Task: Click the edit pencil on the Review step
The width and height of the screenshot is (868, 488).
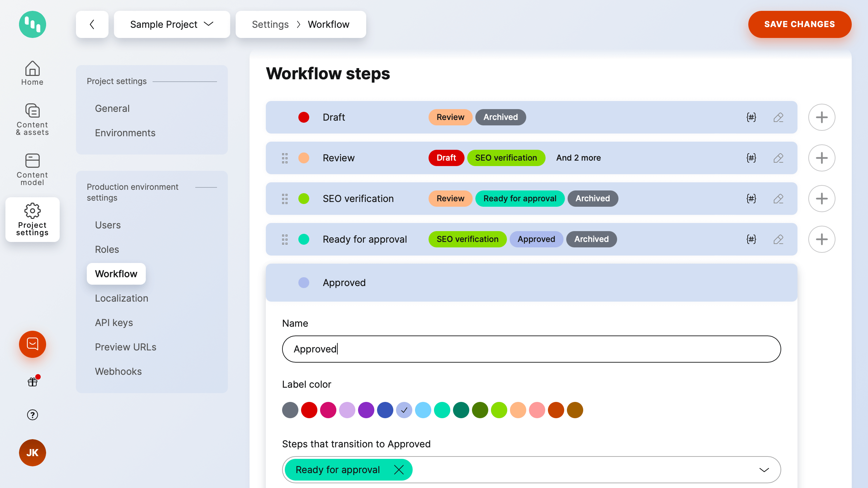Action: (778, 158)
